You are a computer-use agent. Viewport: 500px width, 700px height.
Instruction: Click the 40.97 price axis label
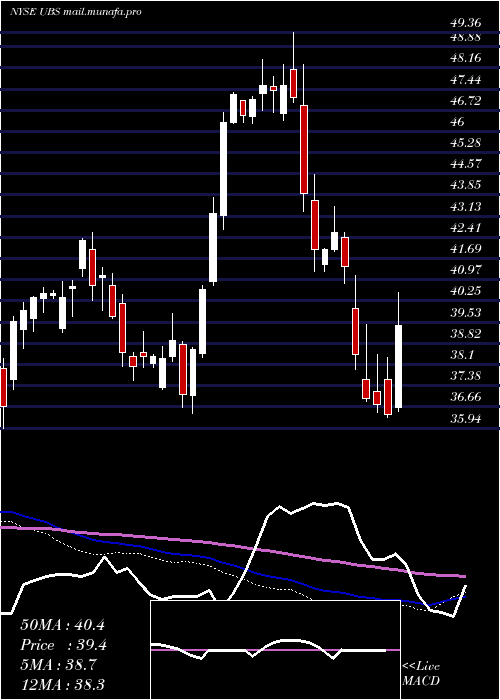coord(466,270)
